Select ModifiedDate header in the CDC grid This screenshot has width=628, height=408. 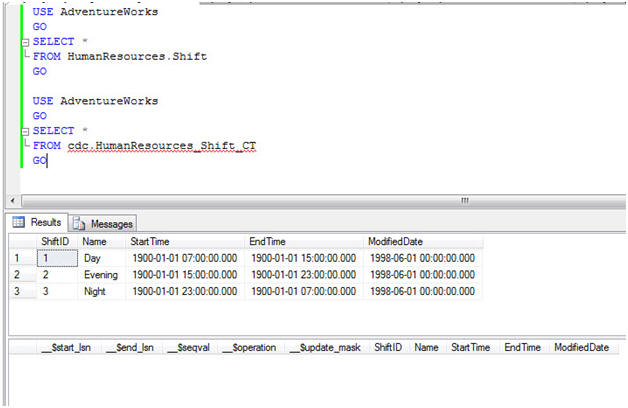click(x=582, y=348)
